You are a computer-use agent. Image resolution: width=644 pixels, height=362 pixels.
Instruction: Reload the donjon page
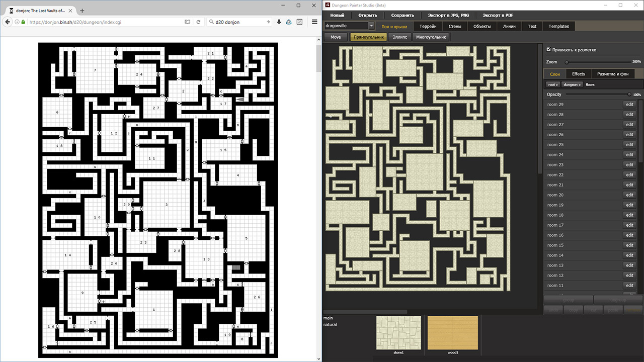point(199,22)
